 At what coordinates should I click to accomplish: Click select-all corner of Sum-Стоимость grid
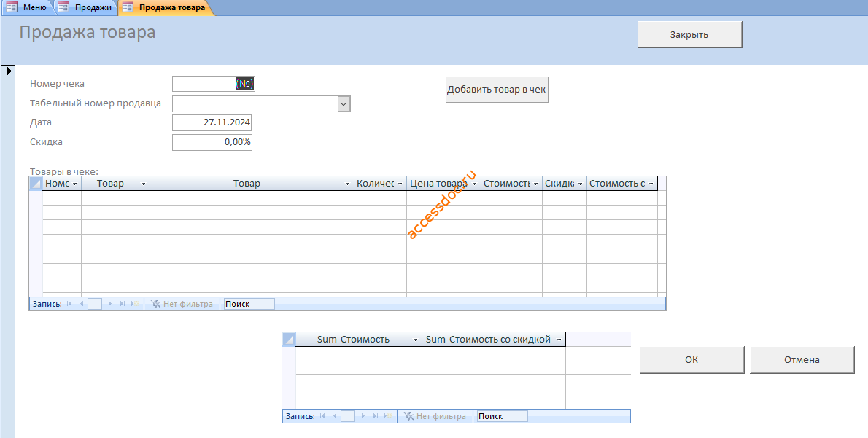pyautogui.click(x=289, y=340)
